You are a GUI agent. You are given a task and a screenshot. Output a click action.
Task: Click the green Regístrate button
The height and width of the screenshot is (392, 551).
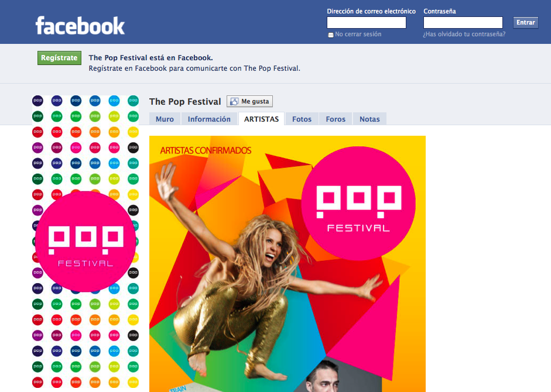(x=59, y=58)
